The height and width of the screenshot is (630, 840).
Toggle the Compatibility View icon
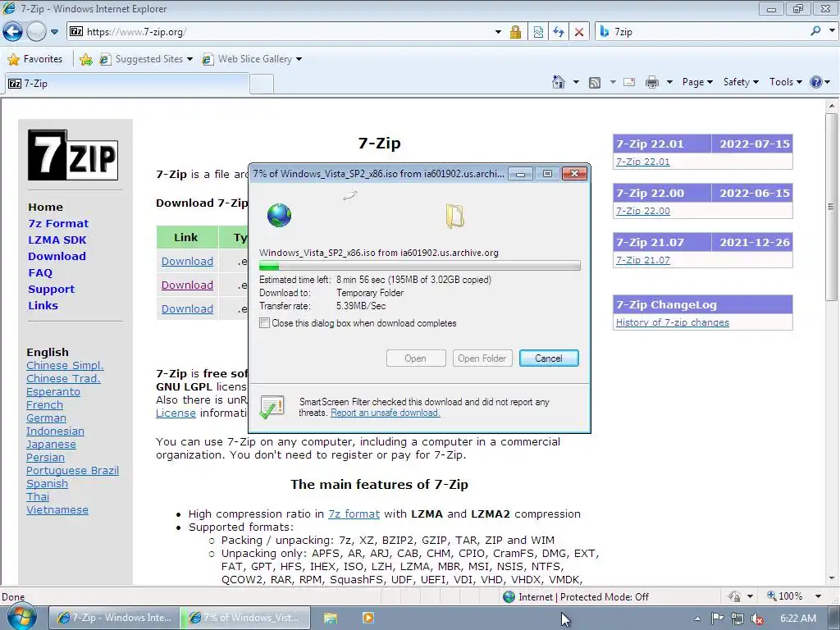click(x=538, y=32)
